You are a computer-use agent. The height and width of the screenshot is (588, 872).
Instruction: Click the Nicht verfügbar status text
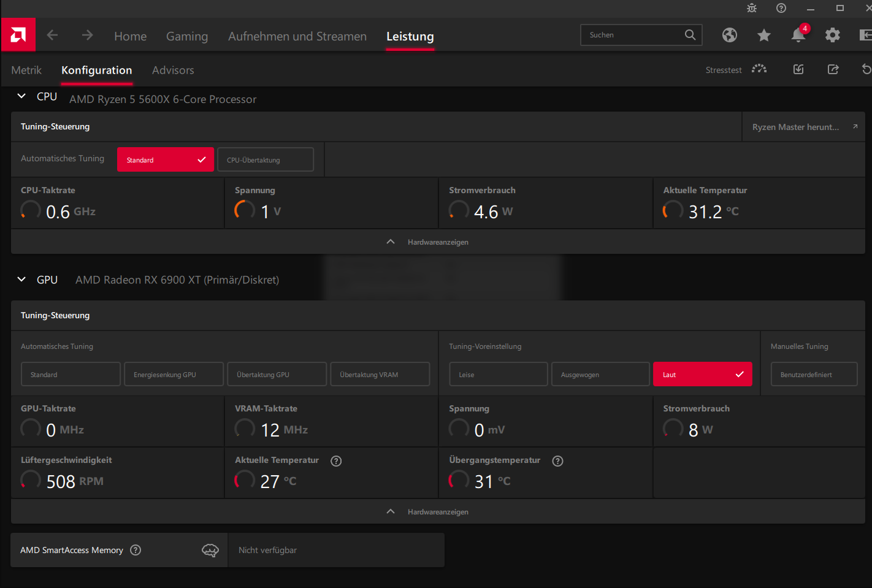[267, 550]
